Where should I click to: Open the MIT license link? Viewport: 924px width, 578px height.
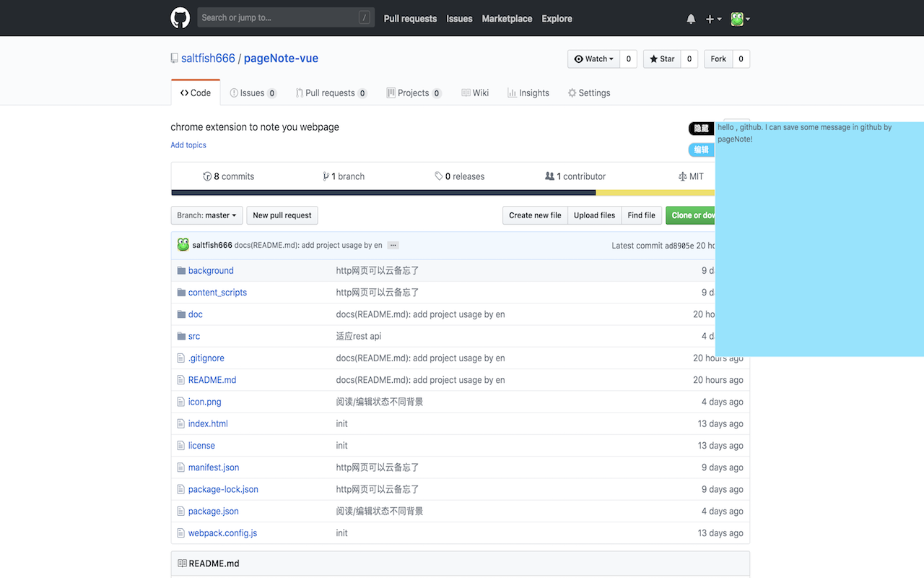(x=691, y=176)
